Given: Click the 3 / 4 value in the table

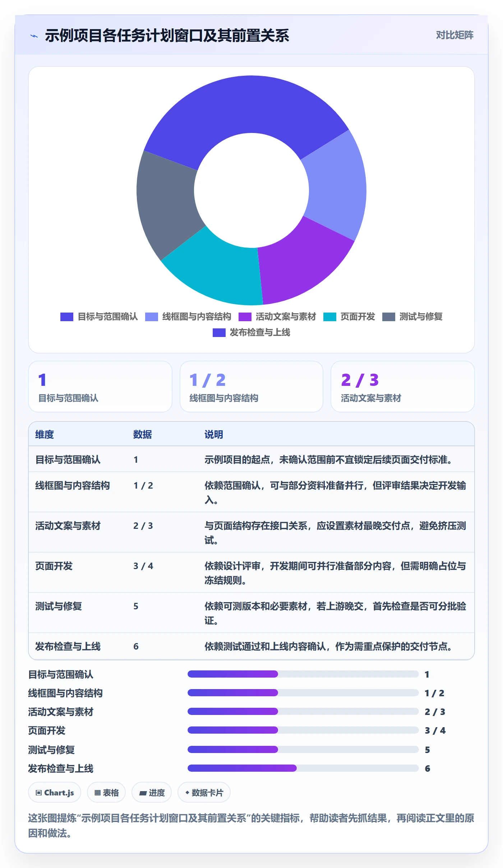Looking at the screenshot, I should pyautogui.click(x=143, y=566).
